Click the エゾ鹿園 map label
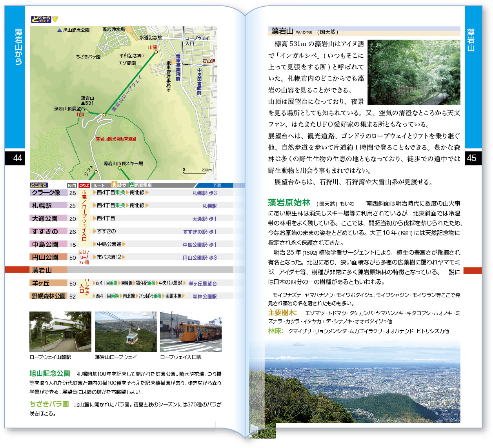 coord(127,63)
